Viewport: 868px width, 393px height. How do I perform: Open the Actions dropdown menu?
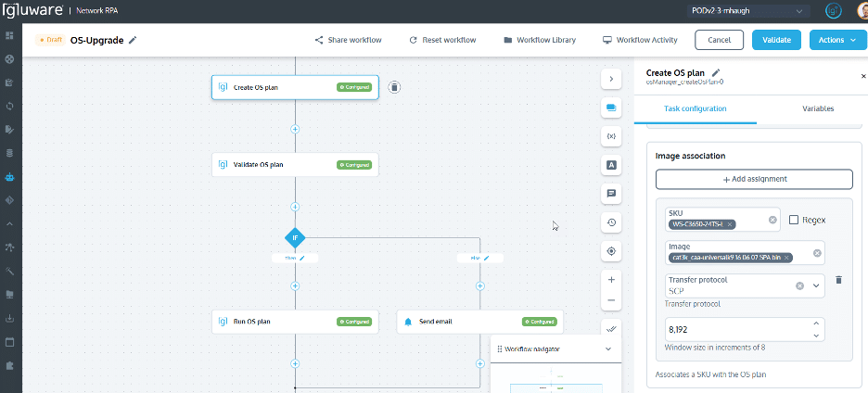837,40
